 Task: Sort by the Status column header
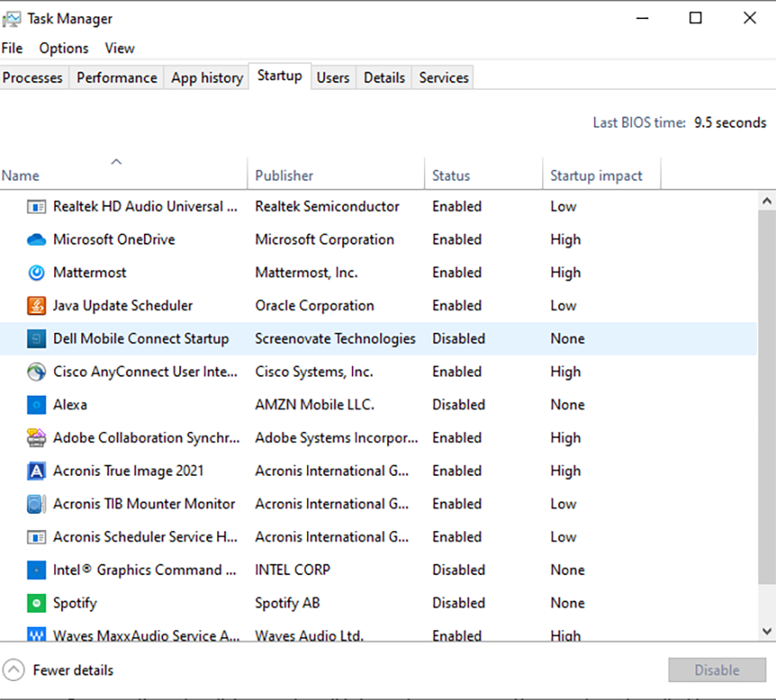click(x=484, y=173)
